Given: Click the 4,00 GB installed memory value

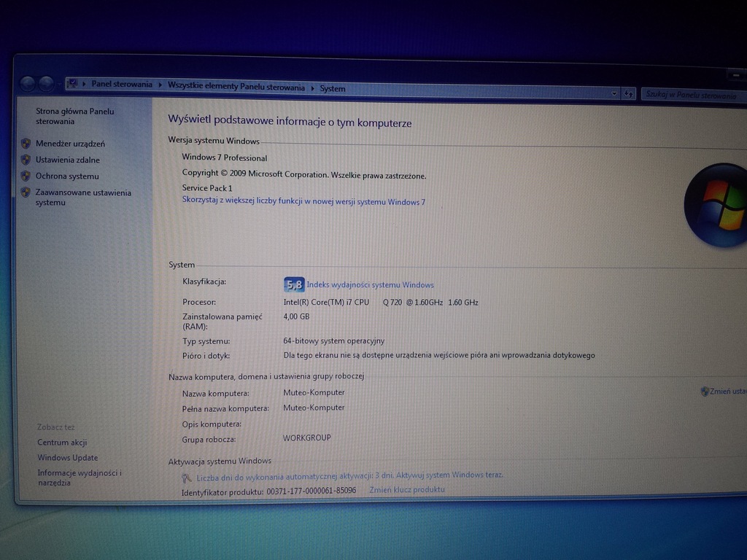Looking at the screenshot, I should pyautogui.click(x=296, y=316).
